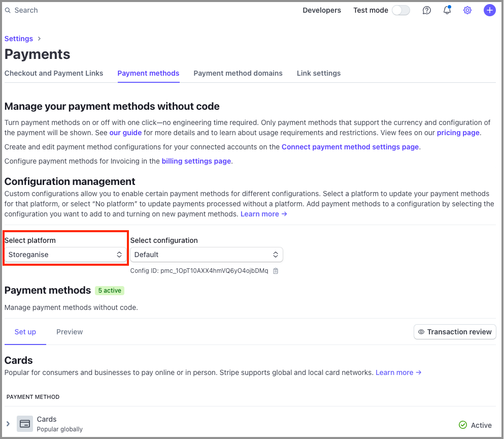Open the help question mark icon
Screen dimensions: 504x439
[426, 10]
